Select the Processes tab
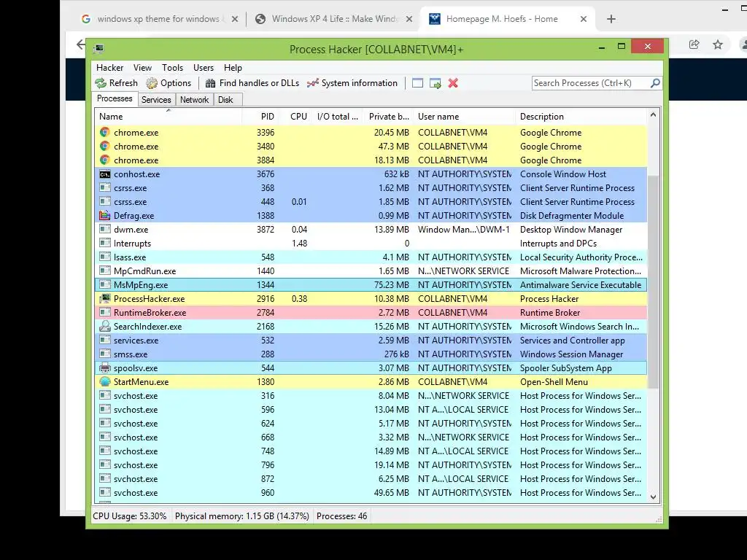The height and width of the screenshot is (560, 747). (115, 98)
